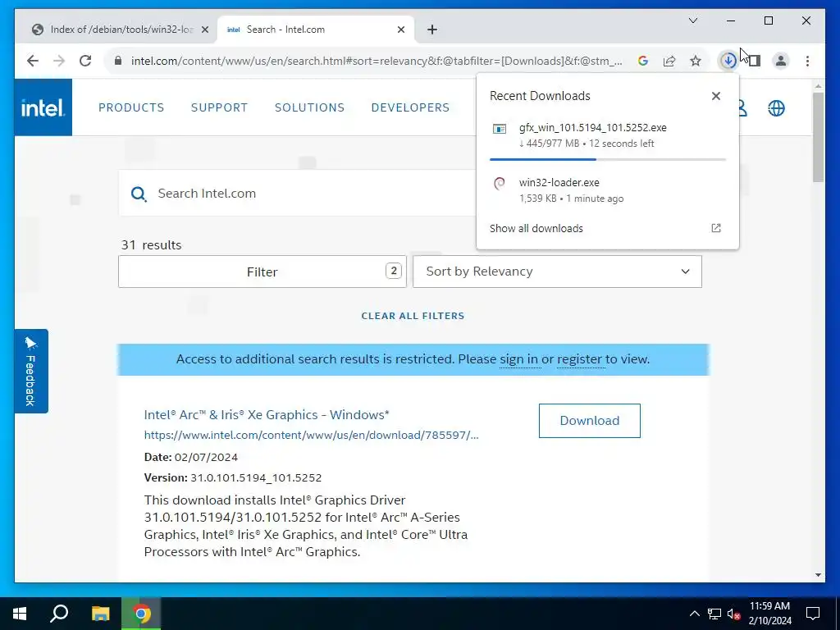Click the Chrome address bar URL
840x630 pixels.
tap(377, 61)
